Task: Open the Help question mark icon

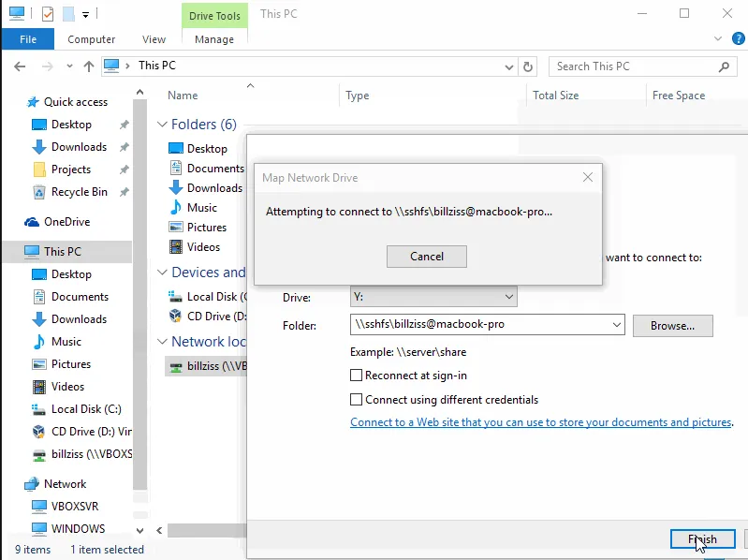Action: (x=736, y=39)
